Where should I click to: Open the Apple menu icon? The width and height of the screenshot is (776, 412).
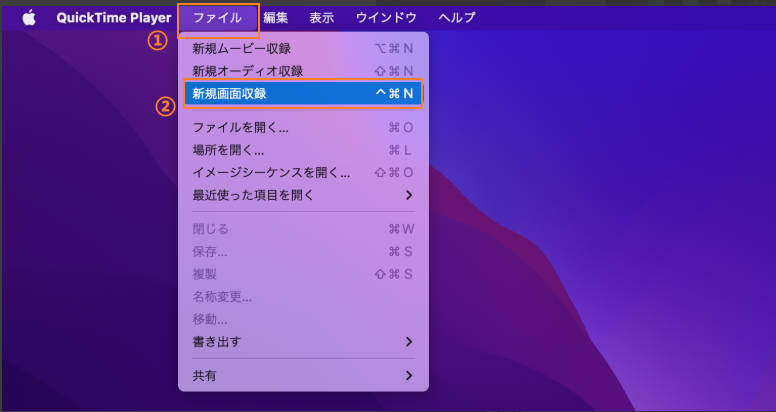[29, 18]
